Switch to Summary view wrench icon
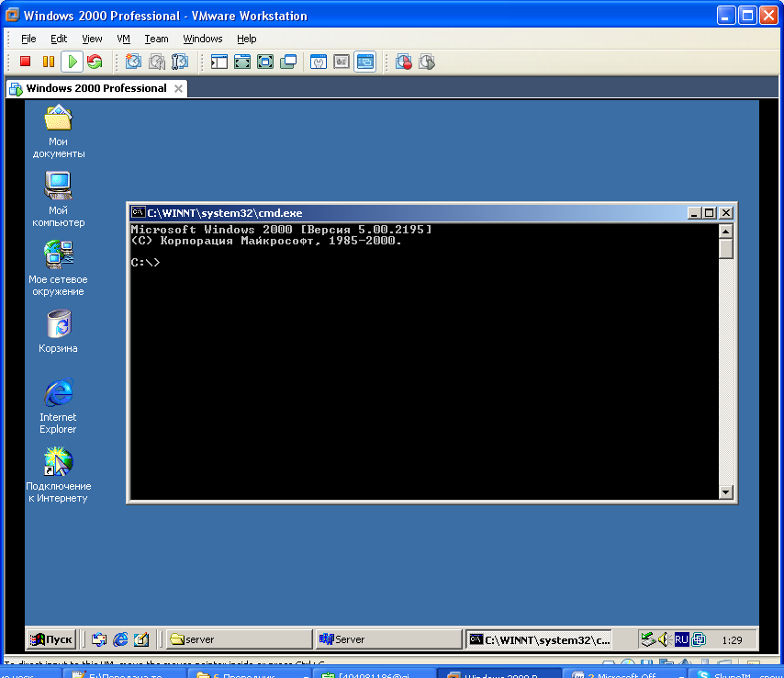Viewport: 784px width, 678px height. pyautogui.click(x=319, y=62)
